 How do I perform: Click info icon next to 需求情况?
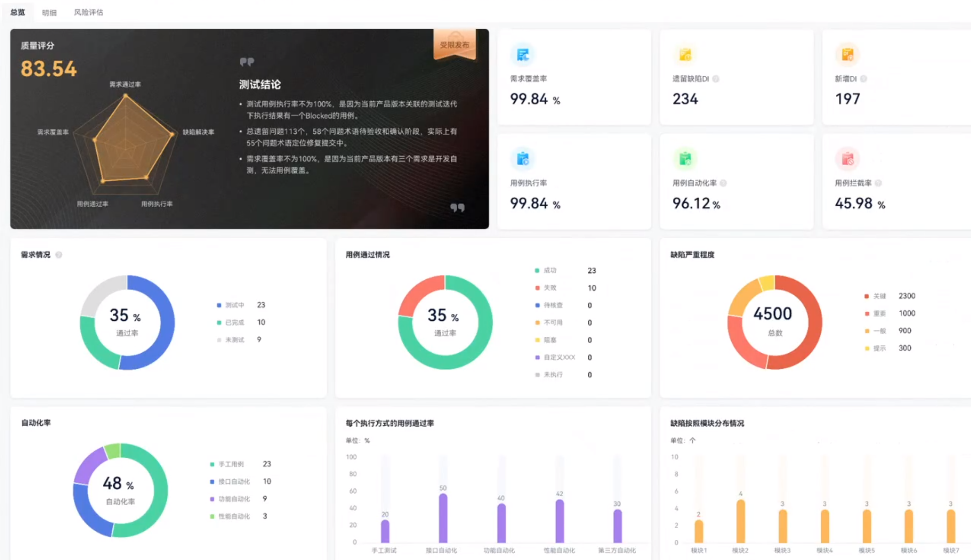(58, 255)
